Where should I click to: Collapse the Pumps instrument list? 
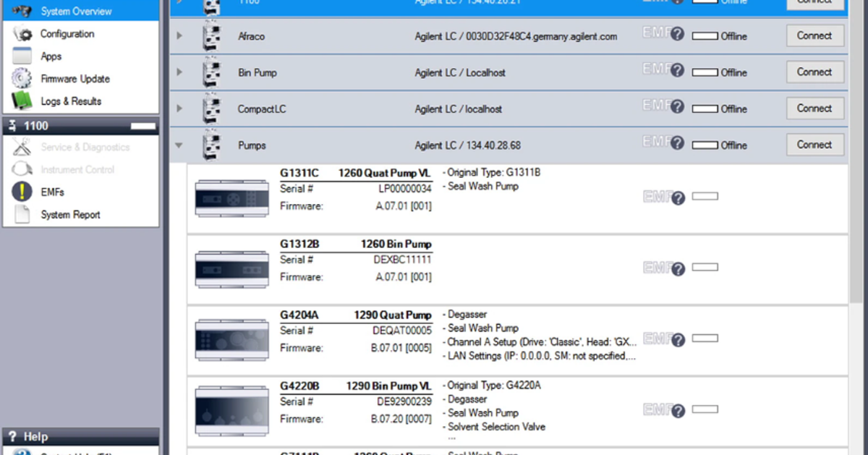(x=178, y=144)
